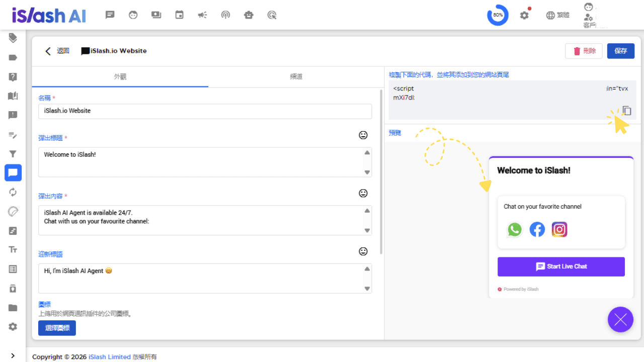This screenshot has height=362, width=644.
Task: Open the broadcast antenna icon in top navigation
Action: click(x=225, y=15)
